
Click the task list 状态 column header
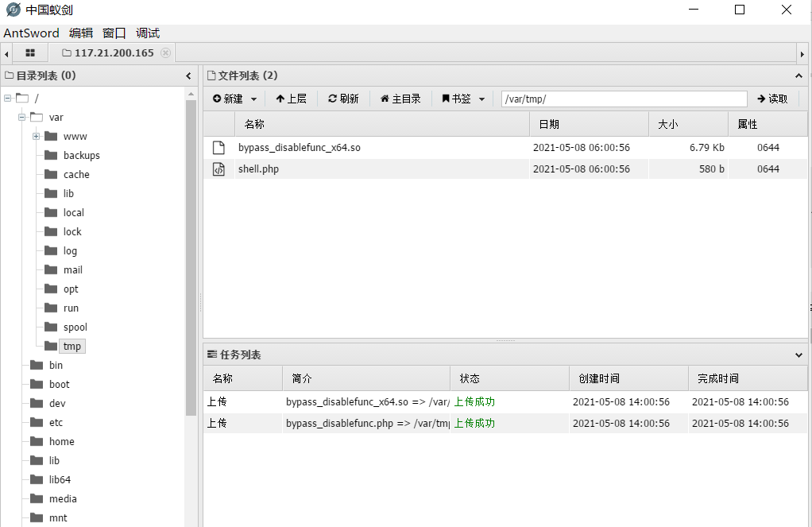tap(509, 379)
